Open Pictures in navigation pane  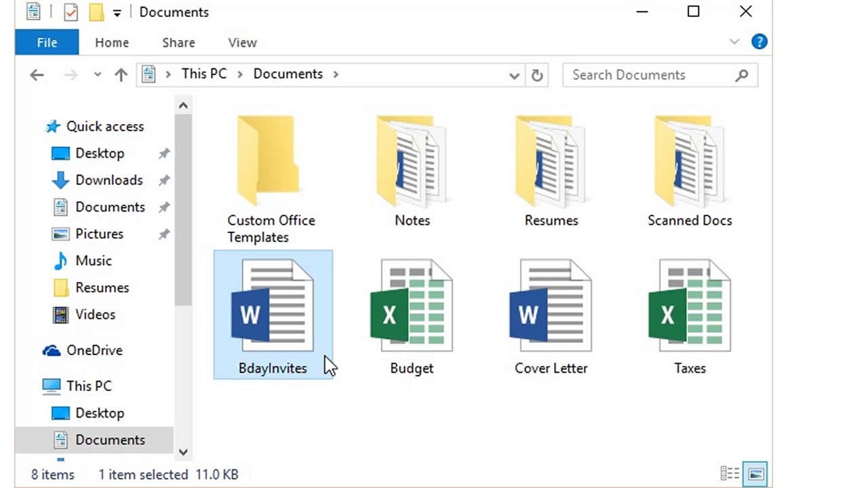point(87,234)
